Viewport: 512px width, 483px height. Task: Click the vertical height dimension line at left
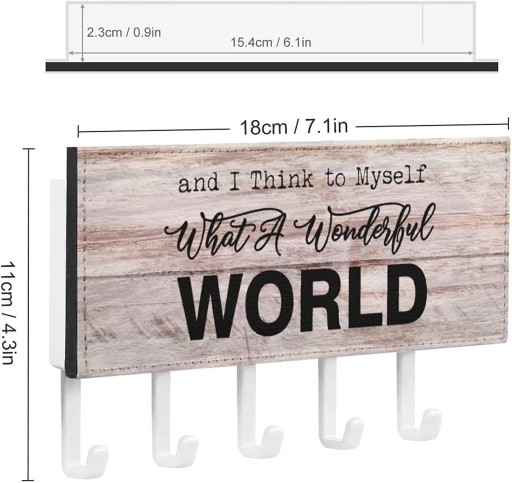tap(29, 313)
